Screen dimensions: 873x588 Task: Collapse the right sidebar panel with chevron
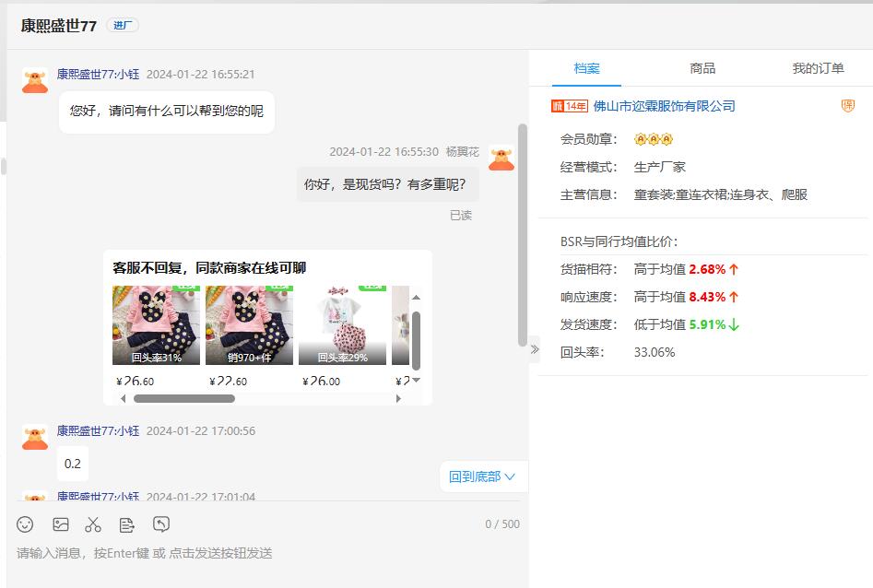(x=535, y=349)
